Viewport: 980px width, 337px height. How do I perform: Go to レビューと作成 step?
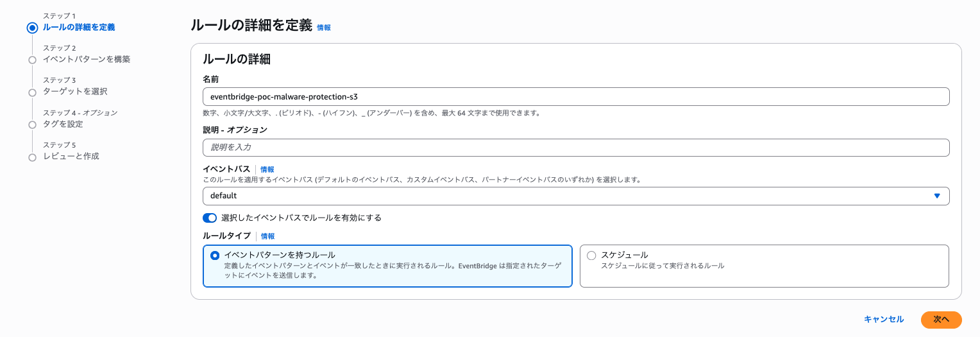point(71,157)
